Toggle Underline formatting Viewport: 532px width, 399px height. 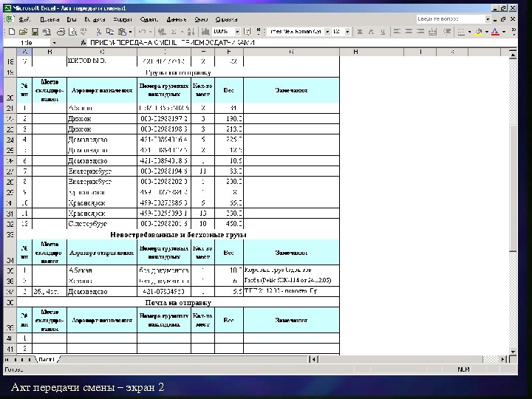point(383,32)
